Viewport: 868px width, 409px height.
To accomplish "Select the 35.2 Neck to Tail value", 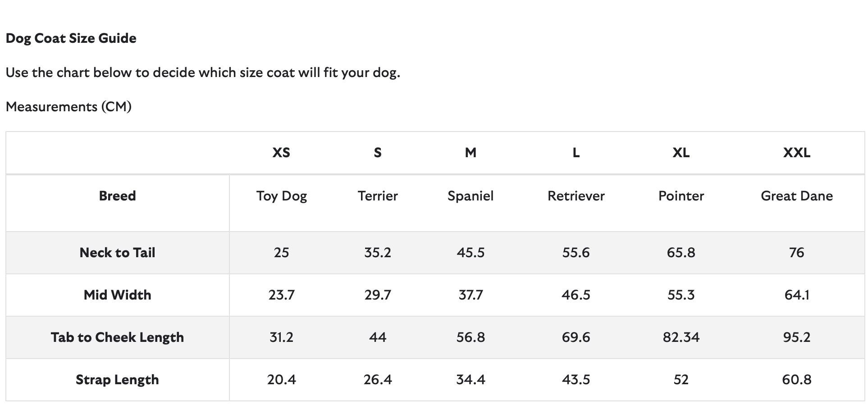I will (x=378, y=253).
